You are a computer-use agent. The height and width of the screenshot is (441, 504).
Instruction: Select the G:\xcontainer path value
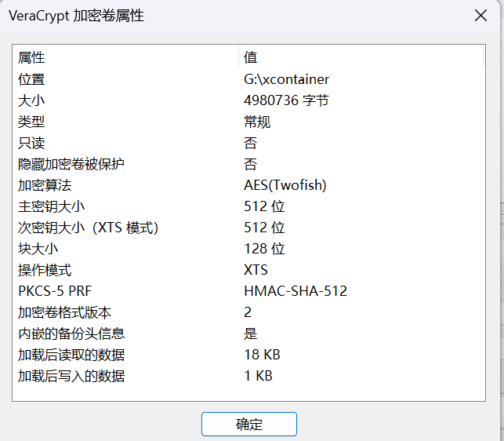[286, 79]
